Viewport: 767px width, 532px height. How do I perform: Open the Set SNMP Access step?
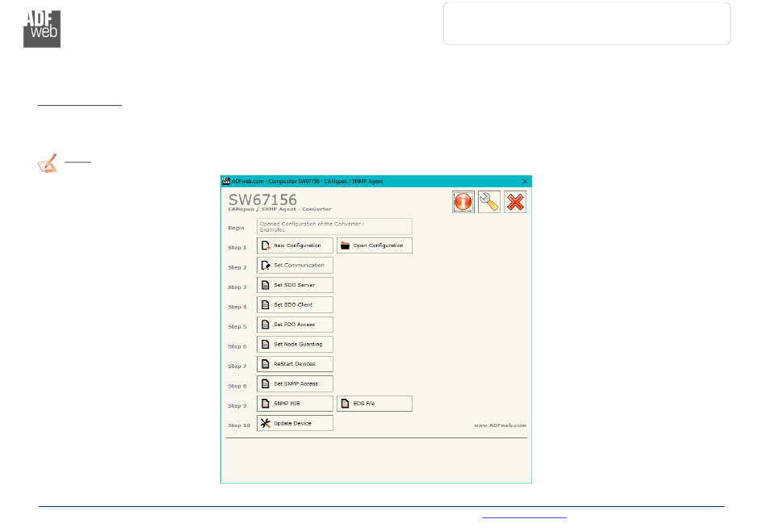(x=295, y=383)
